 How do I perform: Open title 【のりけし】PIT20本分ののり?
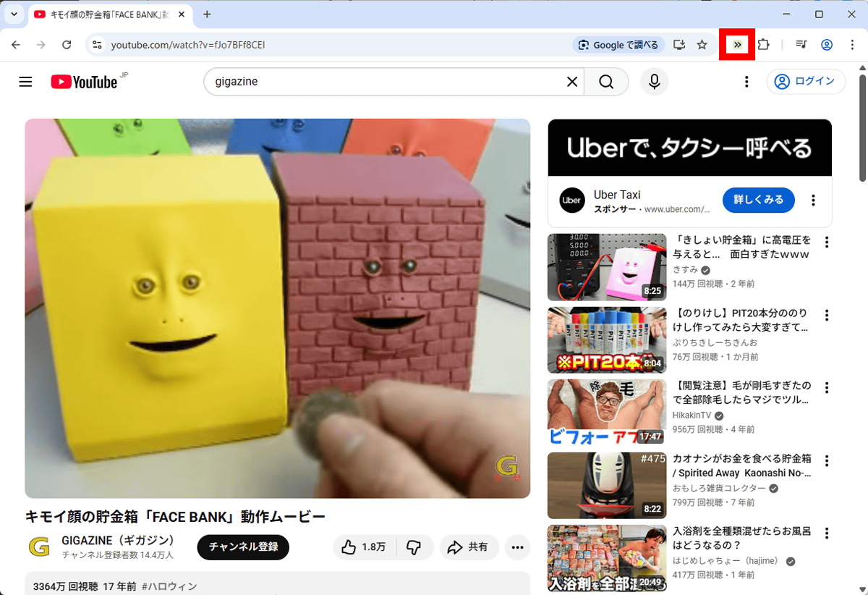[x=740, y=320]
